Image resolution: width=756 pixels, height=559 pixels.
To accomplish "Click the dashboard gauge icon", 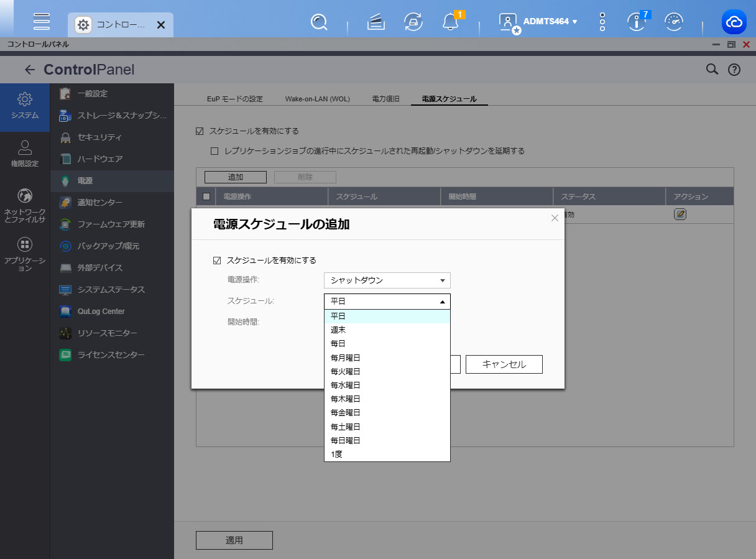I will (673, 22).
